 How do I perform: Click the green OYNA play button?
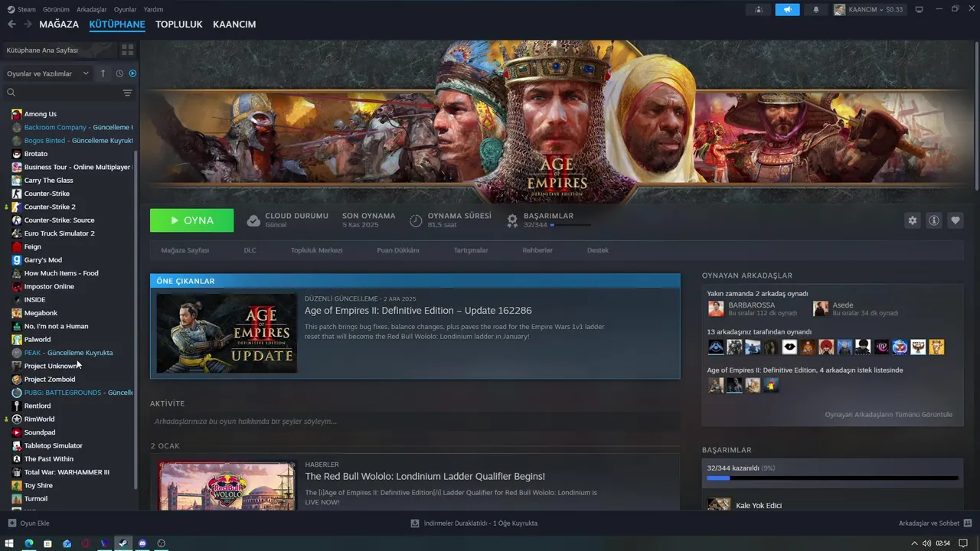click(x=192, y=220)
